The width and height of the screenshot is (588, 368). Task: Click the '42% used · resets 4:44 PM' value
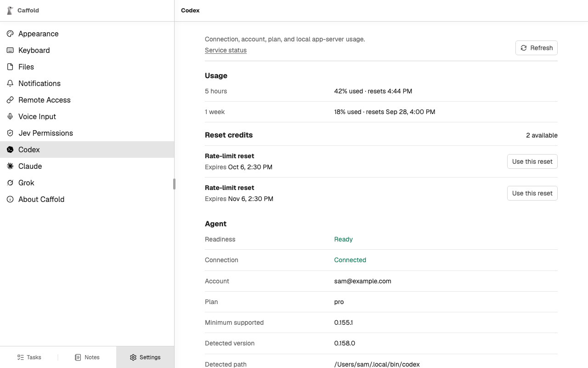click(x=373, y=91)
